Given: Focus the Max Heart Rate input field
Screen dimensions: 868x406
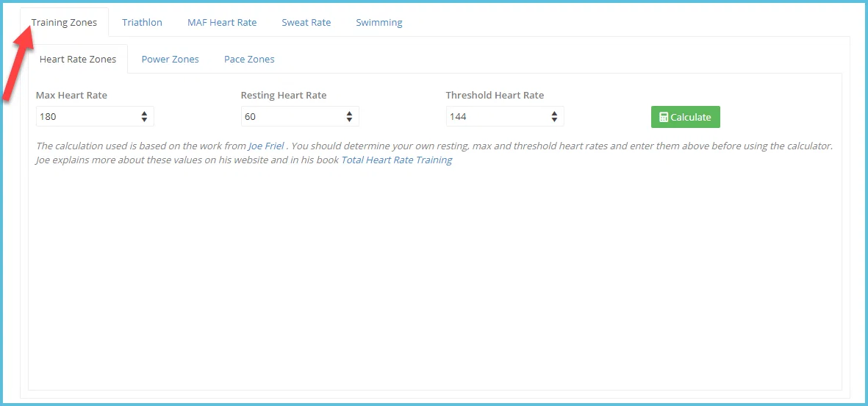Looking at the screenshot, I should click(x=95, y=117).
